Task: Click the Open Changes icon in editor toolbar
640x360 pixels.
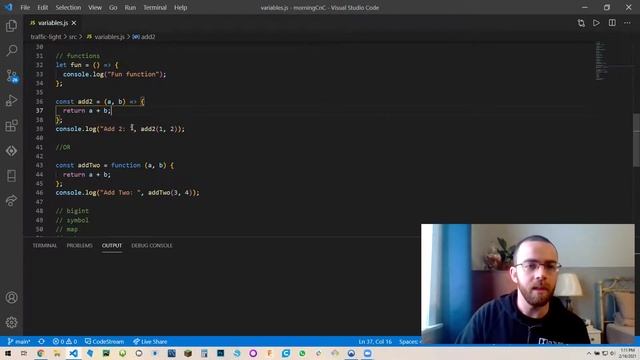Action: pos(581,23)
